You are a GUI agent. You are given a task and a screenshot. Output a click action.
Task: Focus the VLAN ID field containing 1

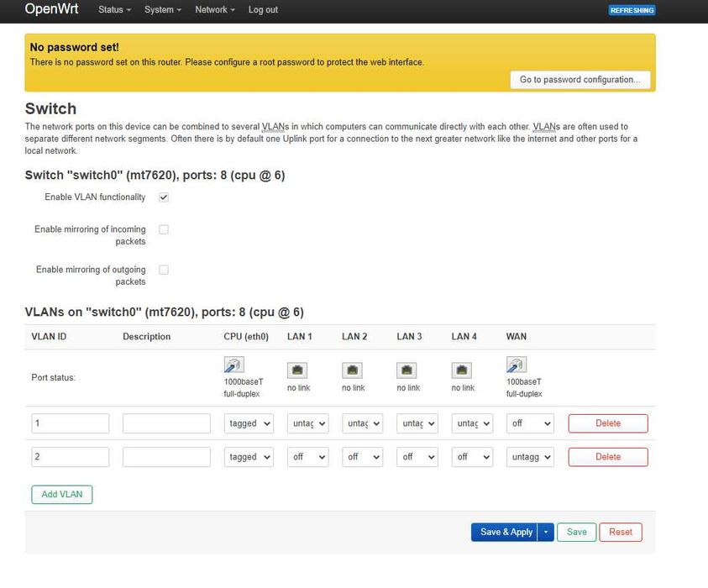(x=71, y=423)
